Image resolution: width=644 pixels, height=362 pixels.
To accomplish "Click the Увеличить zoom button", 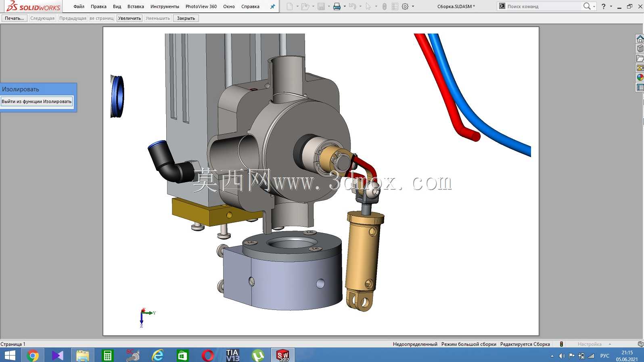I will (x=130, y=18).
